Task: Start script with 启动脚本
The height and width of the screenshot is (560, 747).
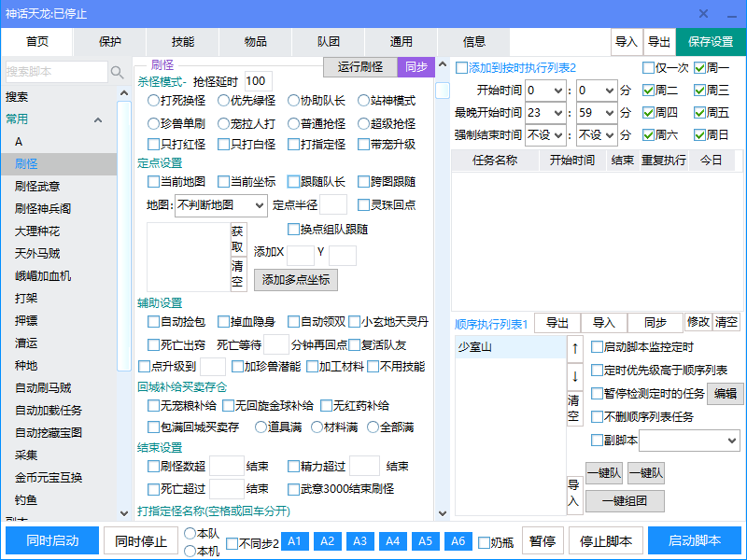Action: [695, 541]
